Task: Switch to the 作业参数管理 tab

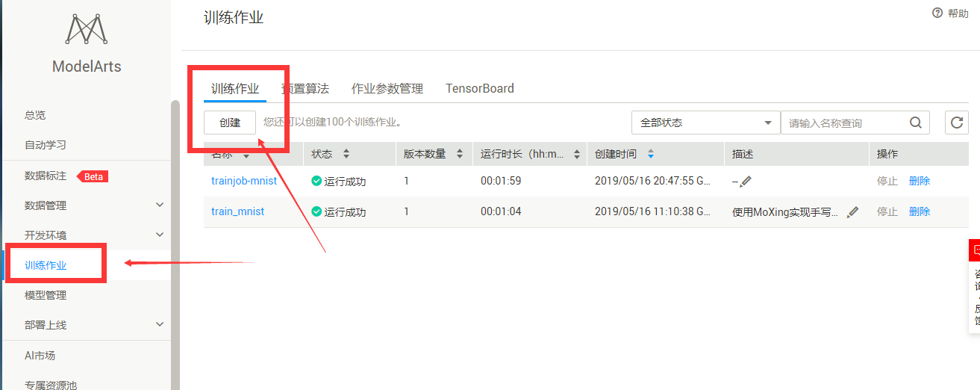Action: coord(387,88)
